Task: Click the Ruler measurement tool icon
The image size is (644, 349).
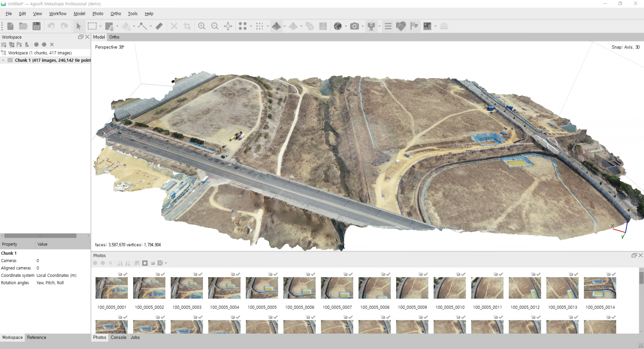Action: tap(159, 26)
